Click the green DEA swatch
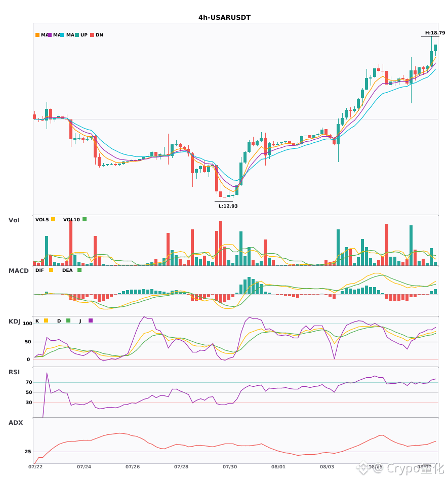 (x=79, y=270)
